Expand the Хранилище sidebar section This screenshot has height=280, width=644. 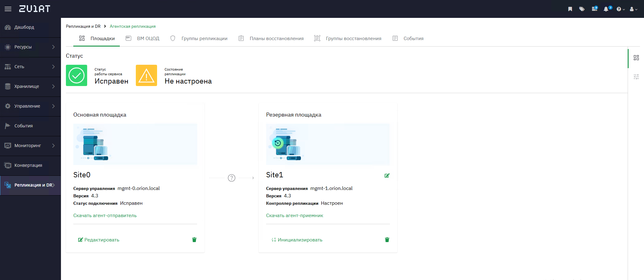(x=30, y=86)
